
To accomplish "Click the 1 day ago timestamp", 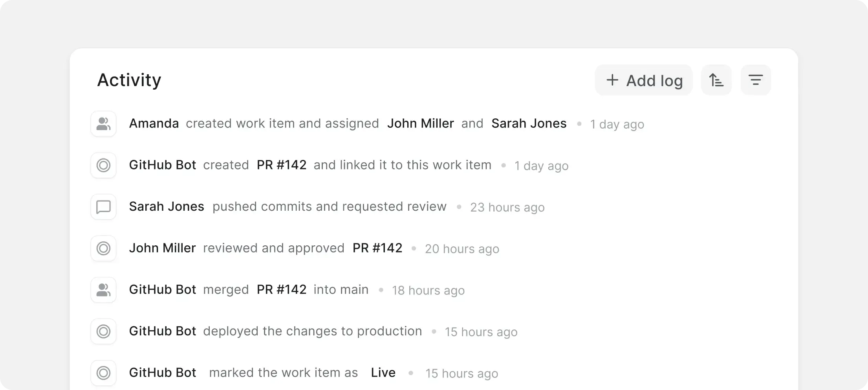I will pos(617,124).
